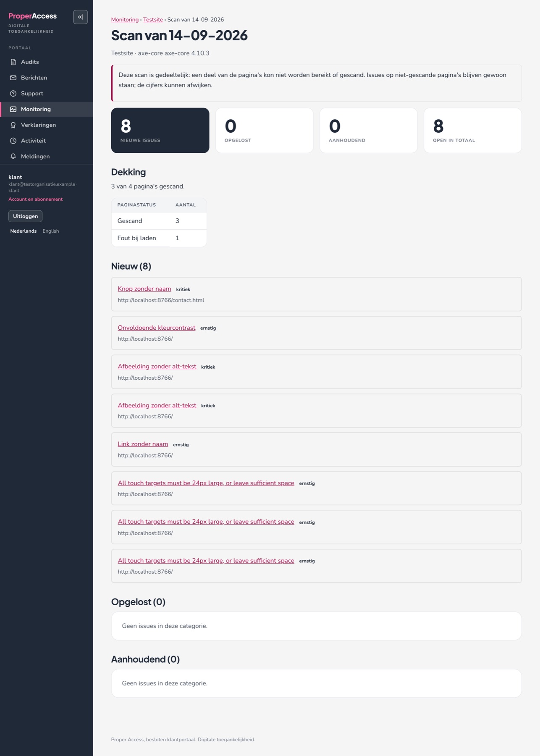Click the Paginastatus column header
This screenshot has height=756, width=540.
(136, 205)
